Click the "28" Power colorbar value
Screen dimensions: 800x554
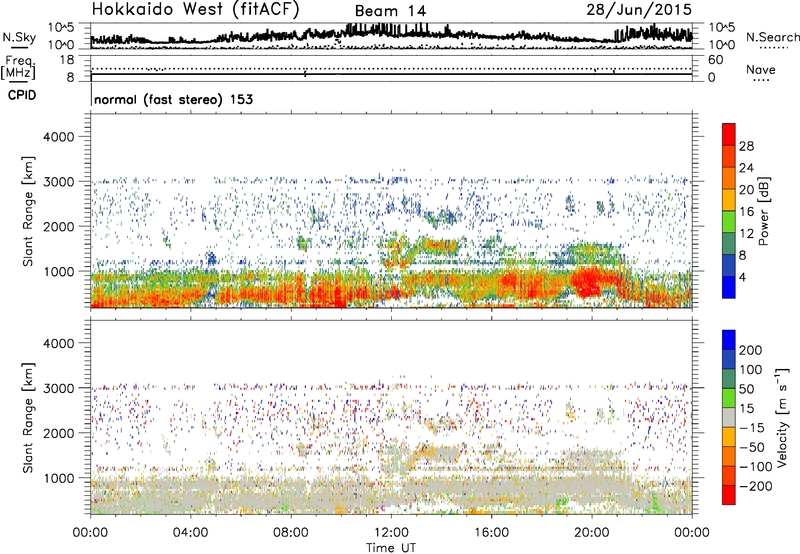(746, 146)
